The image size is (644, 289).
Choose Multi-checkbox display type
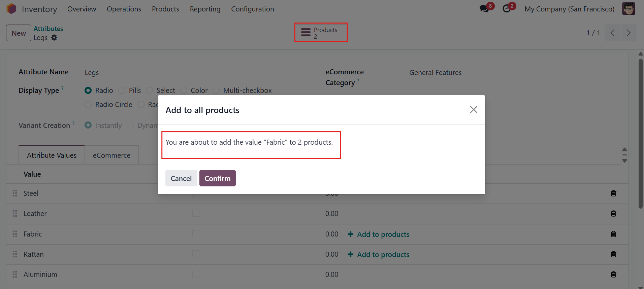click(x=216, y=91)
